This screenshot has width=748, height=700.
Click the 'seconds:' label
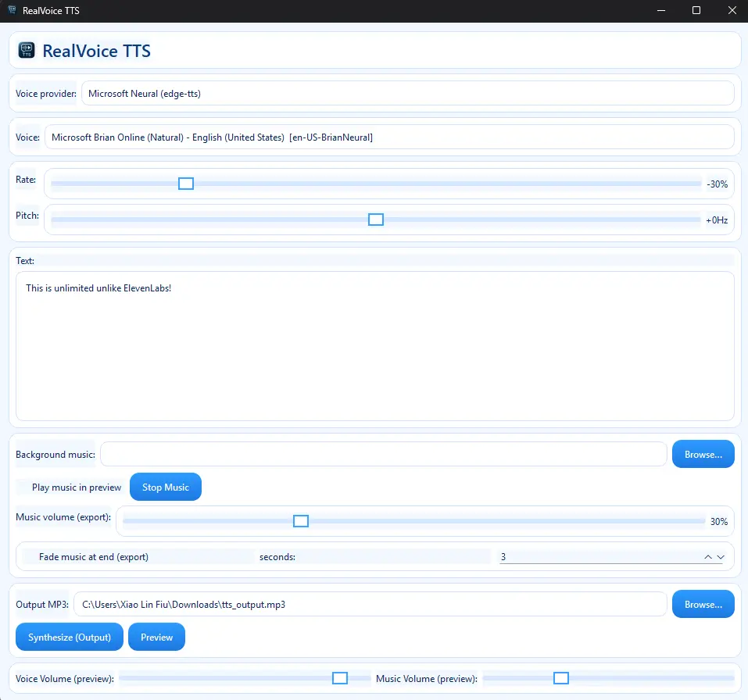coord(277,557)
